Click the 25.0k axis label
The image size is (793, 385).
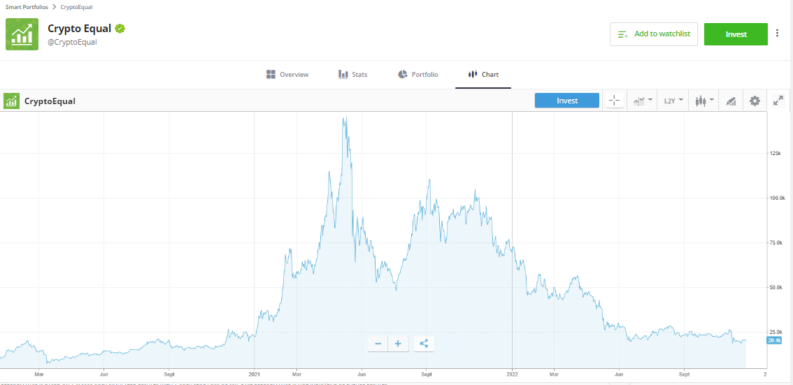pyautogui.click(x=775, y=332)
